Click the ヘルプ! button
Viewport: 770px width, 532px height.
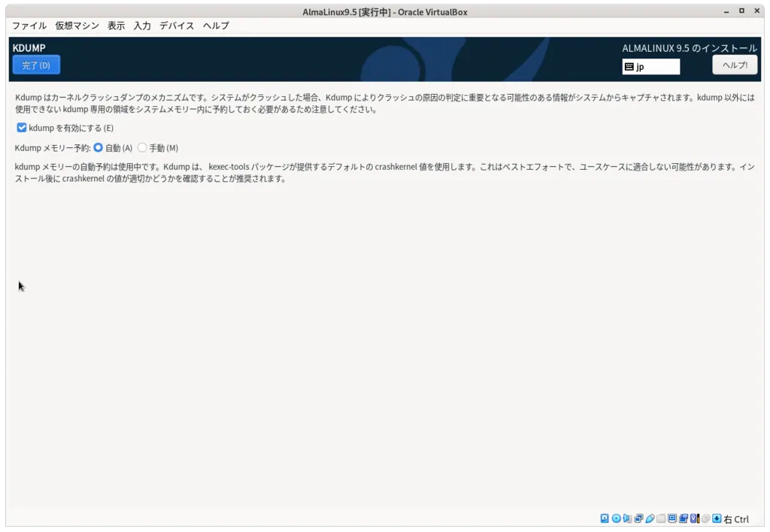[735, 65]
